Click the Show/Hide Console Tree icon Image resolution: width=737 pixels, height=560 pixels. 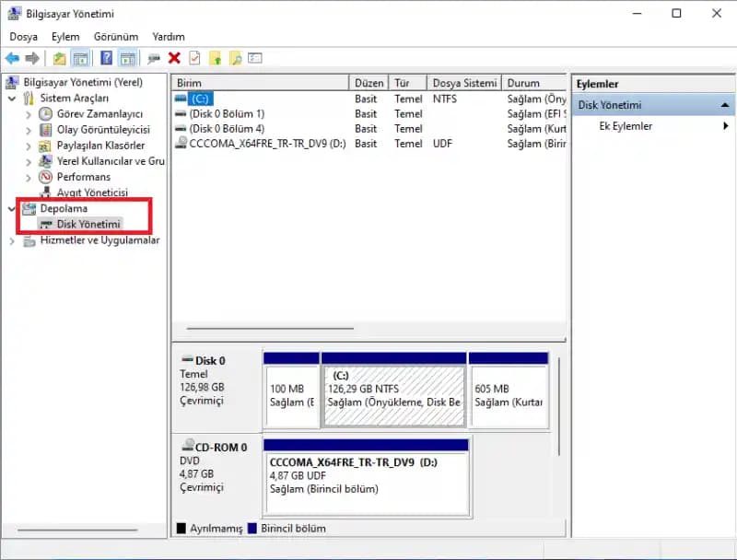pyautogui.click(x=80, y=58)
